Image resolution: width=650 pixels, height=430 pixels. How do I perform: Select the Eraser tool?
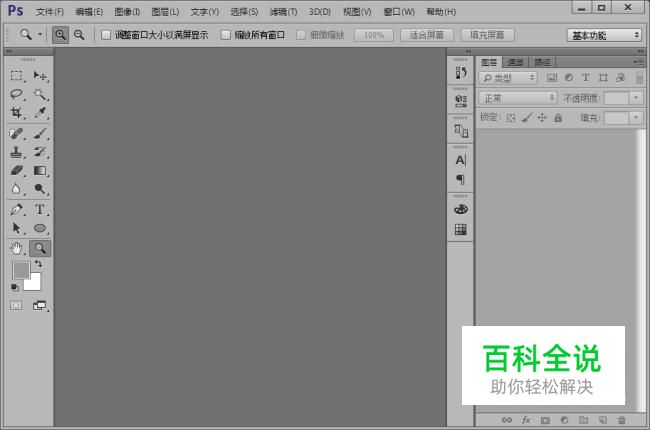(x=16, y=170)
